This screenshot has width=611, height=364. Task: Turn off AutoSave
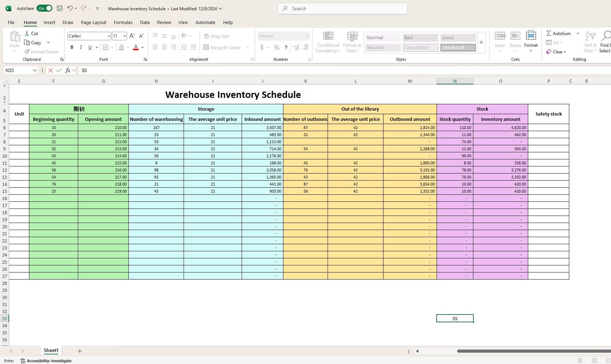pyautogui.click(x=44, y=8)
